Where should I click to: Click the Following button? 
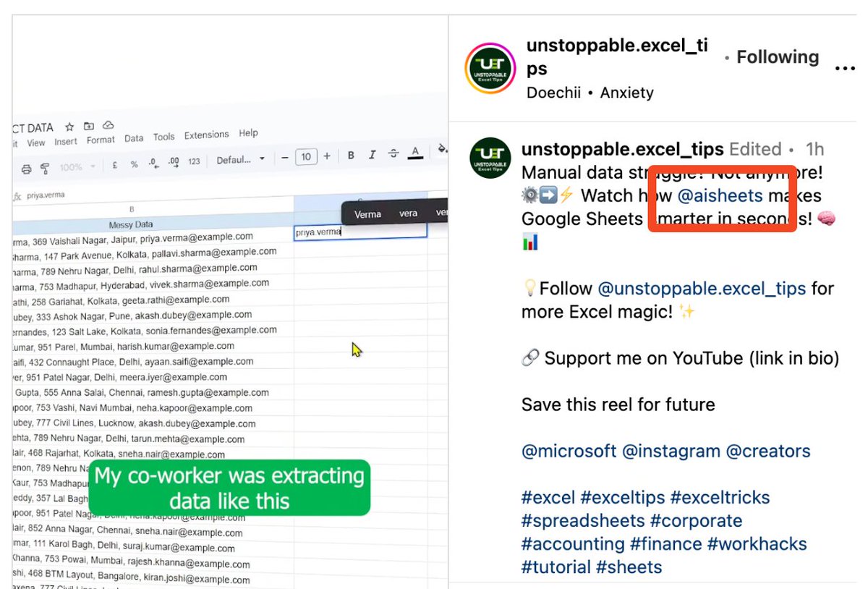pyautogui.click(x=778, y=57)
